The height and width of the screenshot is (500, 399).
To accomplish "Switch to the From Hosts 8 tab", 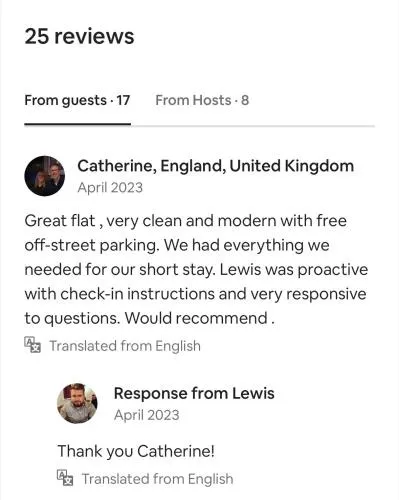I will pos(202,100).
